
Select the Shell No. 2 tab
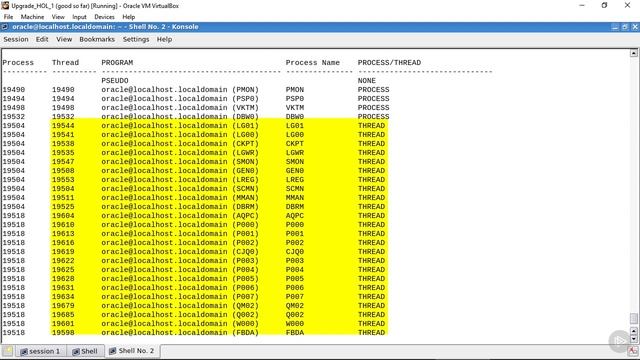(132, 351)
